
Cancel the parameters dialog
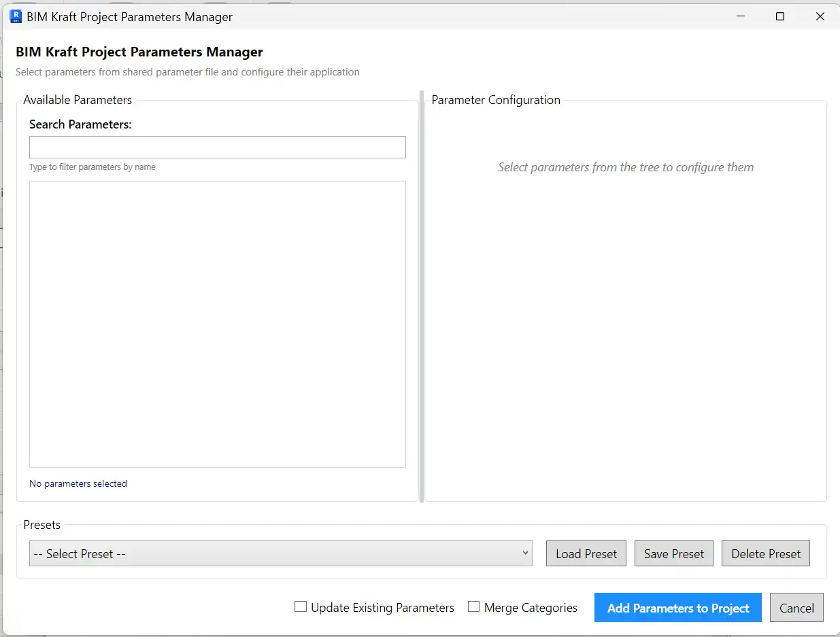[x=796, y=608]
